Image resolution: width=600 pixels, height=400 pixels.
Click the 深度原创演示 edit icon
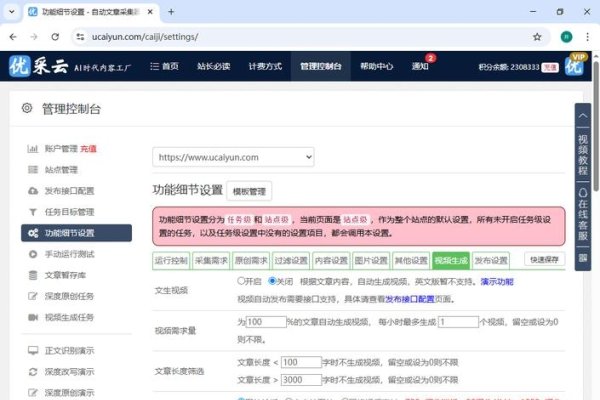click(x=33, y=392)
